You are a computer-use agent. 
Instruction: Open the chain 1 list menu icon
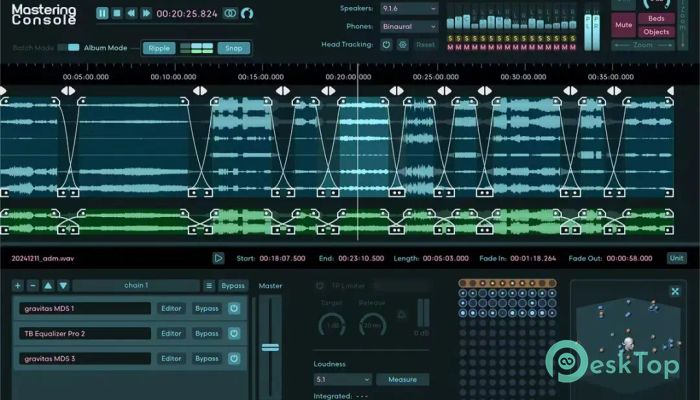(209, 285)
